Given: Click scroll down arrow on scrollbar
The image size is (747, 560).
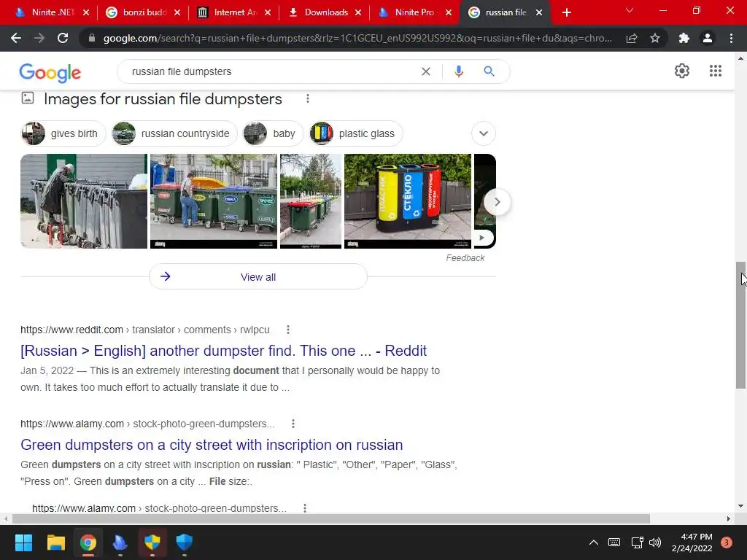Looking at the screenshot, I should coord(741,506).
